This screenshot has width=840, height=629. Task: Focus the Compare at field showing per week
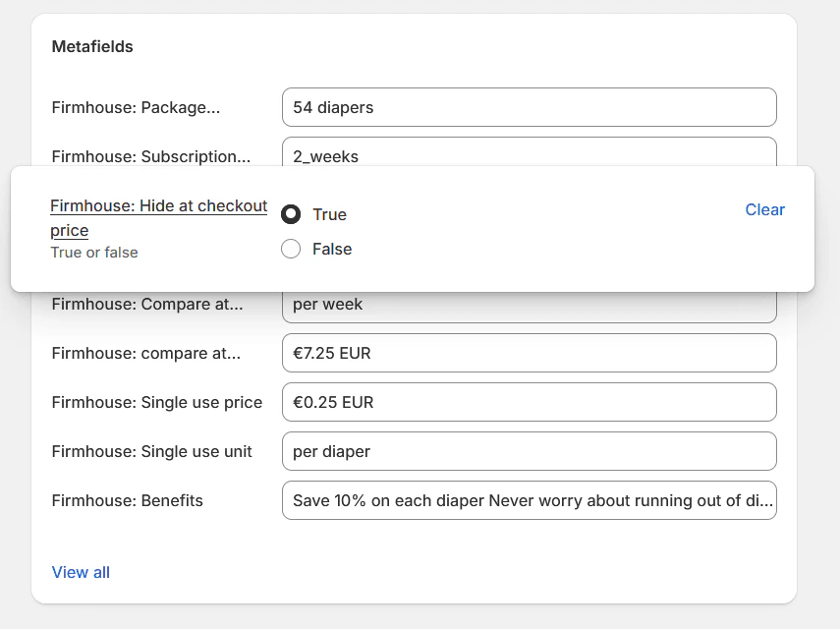click(x=530, y=304)
